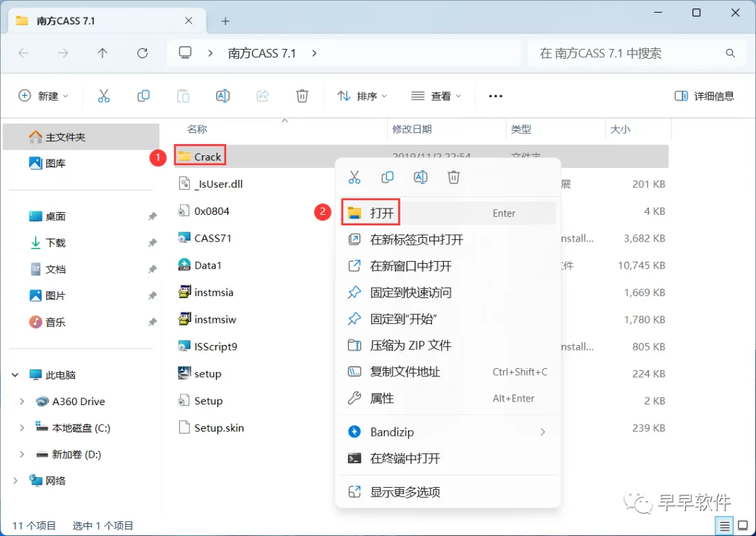Image resolution: width=756 pixels, height=536 pixels.
Task: Open the 查看 view dropdown
Action: point(436,96)
